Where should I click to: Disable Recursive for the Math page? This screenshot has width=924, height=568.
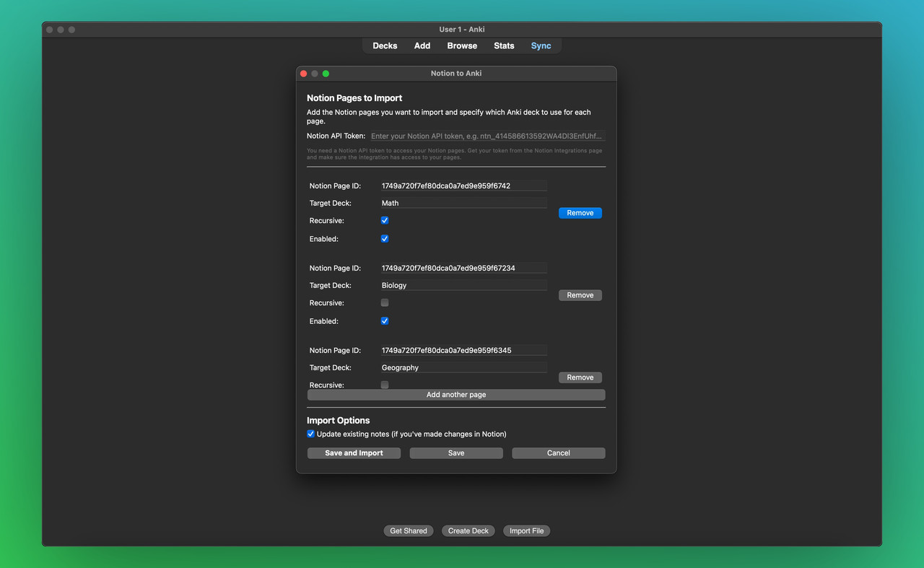[x=384, y=220]
